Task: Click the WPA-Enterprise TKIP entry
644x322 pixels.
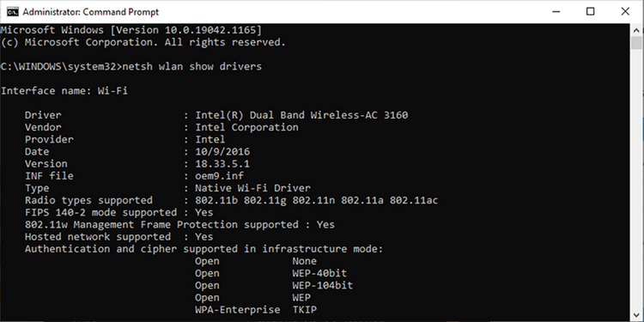Action: click(x=256, y=310)
